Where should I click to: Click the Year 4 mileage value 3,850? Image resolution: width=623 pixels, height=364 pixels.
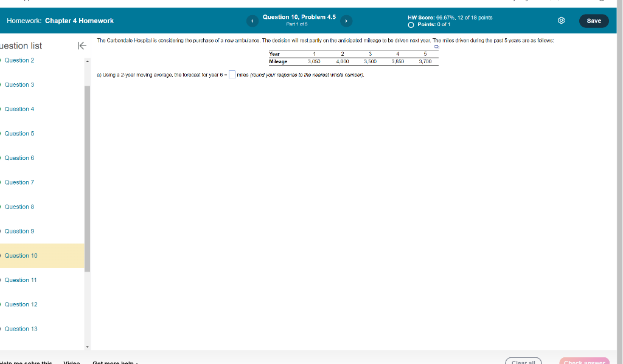point(398,61)
